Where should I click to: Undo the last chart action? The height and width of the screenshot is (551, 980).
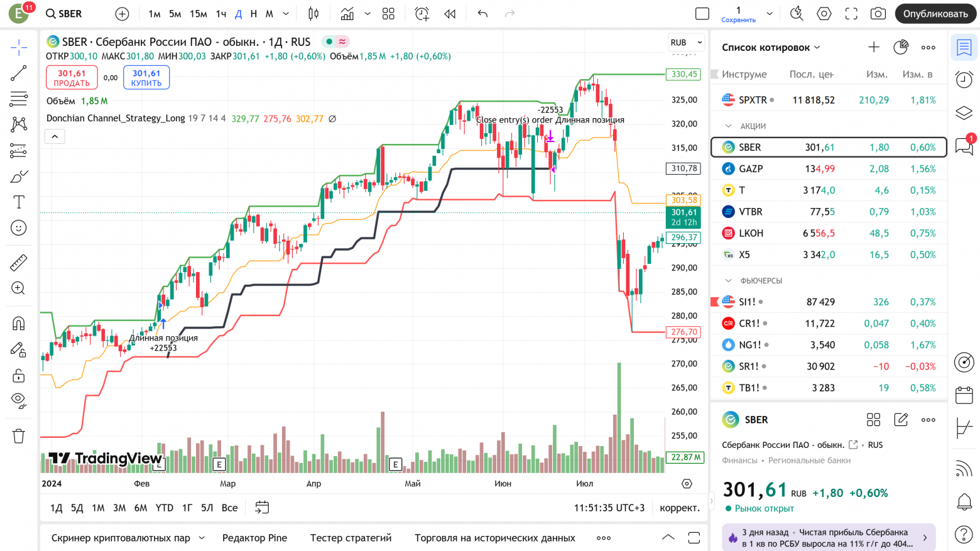point(482,13)
